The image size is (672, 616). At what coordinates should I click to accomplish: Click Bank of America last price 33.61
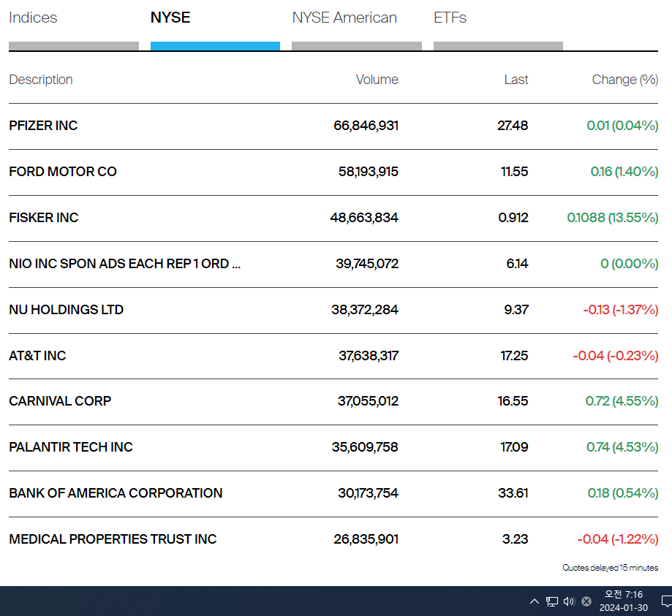pos(513,493)
